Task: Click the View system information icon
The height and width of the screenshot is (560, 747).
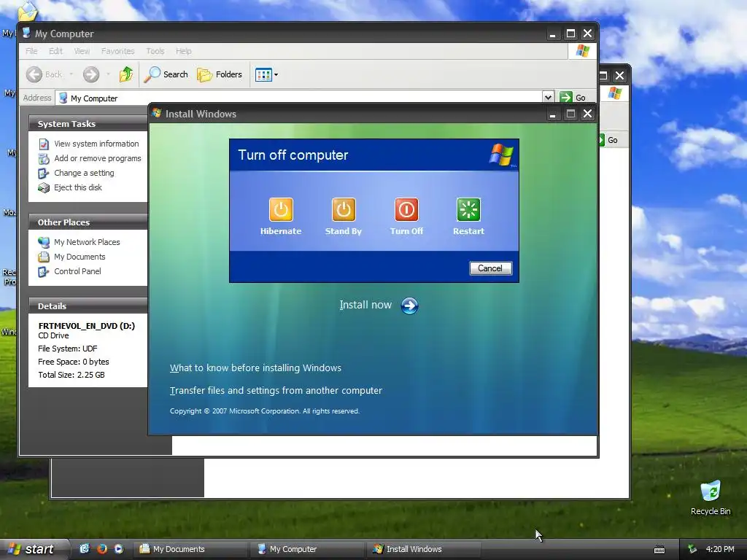Action: pyautogui.click(x=44, y=144)
